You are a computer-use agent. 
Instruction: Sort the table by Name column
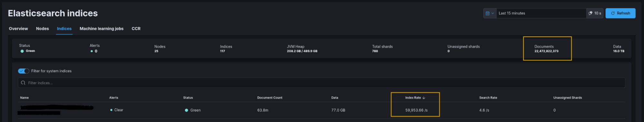click(24, 98)
